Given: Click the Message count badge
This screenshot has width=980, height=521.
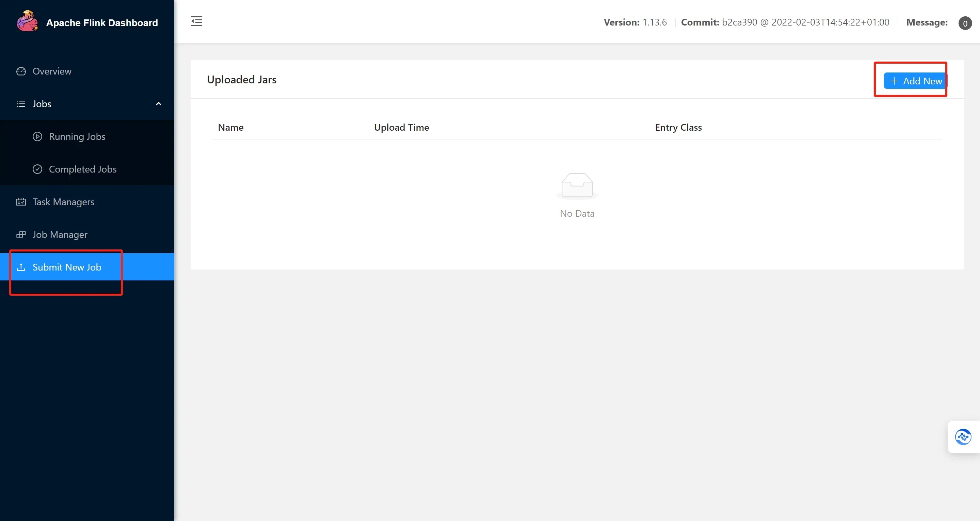Looking at the screenshot, I should coord(965,23).
